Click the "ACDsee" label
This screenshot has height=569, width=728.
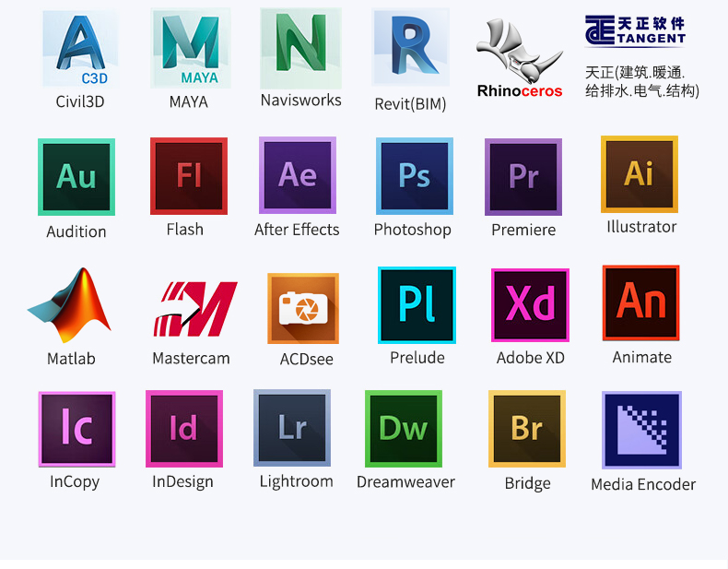[x=307, y=359]
